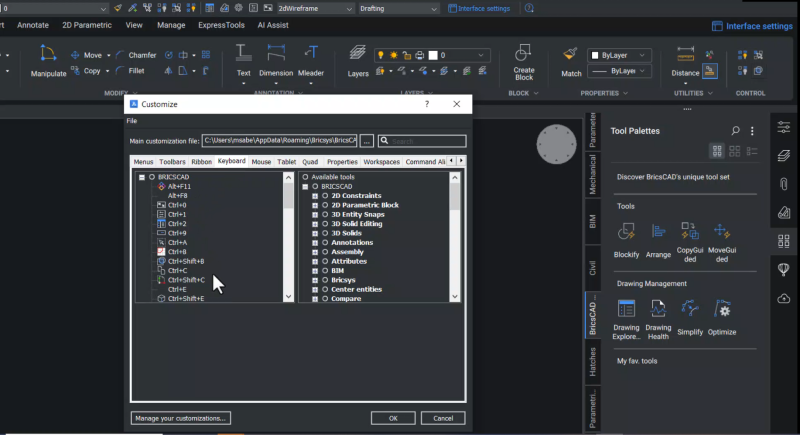Open attachments panel in right sidebar
The image size is (800, 435).
(x=784, y=183)
